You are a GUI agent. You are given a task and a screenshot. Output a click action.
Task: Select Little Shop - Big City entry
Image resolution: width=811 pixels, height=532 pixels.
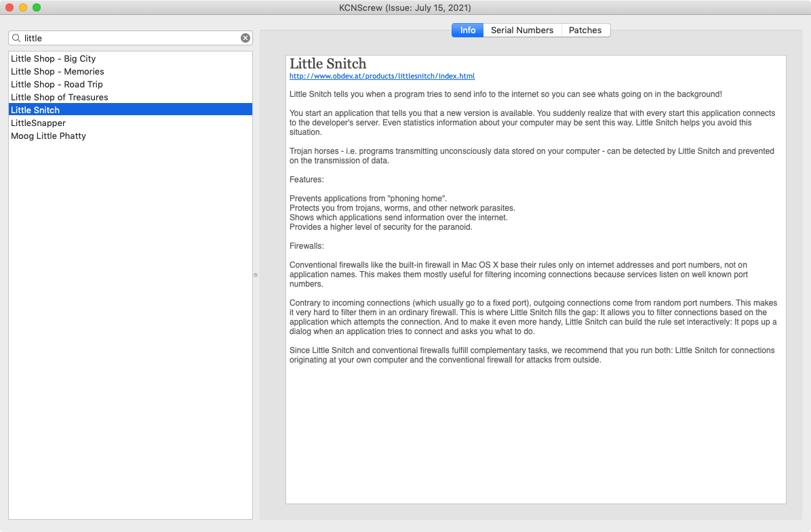[54, 59]
